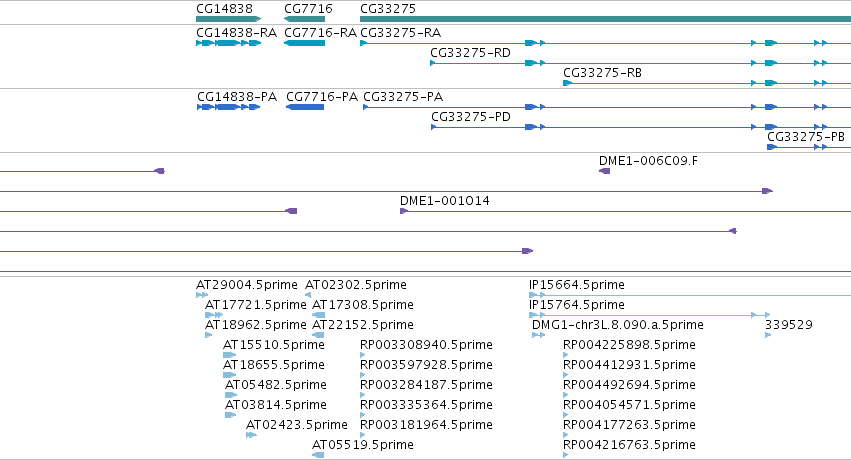This screenshot has height=460, width=851.
Task: Click the AT05482.5prime EST label
Action: [x=276, y=385]
